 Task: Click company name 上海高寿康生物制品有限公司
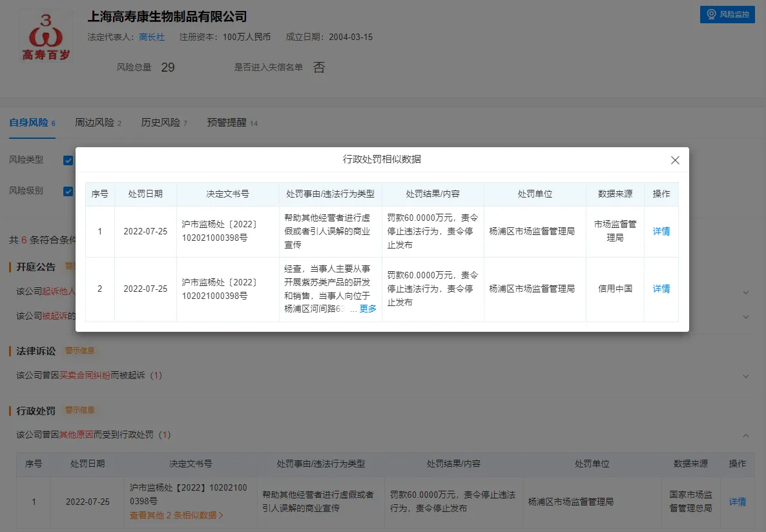(x=167, y=17)
